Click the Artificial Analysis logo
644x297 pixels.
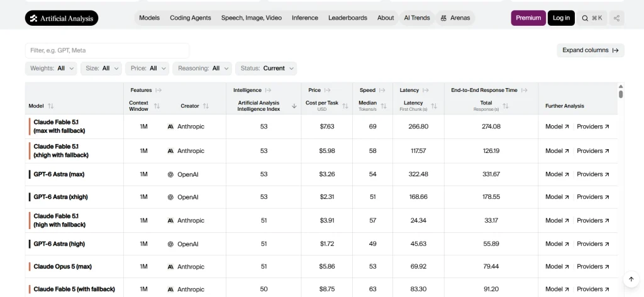click(62, 18)
